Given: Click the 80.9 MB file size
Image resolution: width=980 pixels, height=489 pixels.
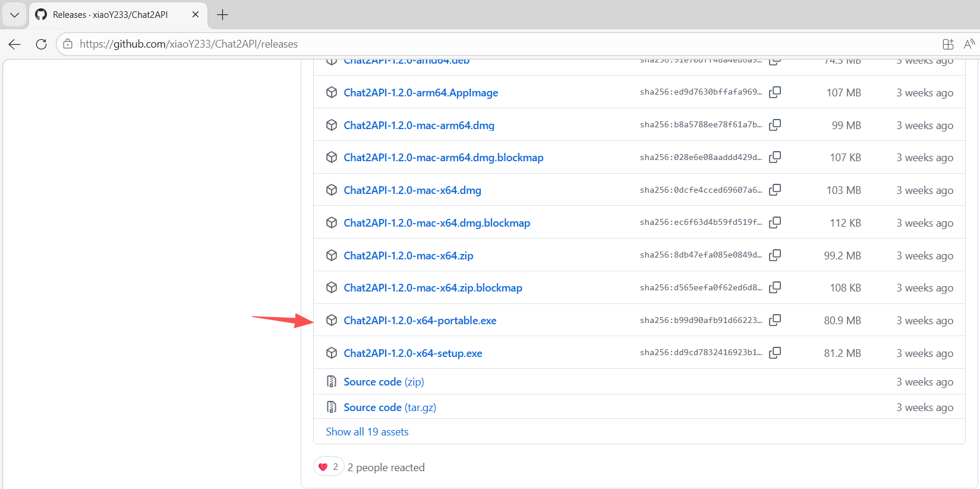Looking at the screenshot, I should pos(842,321).
